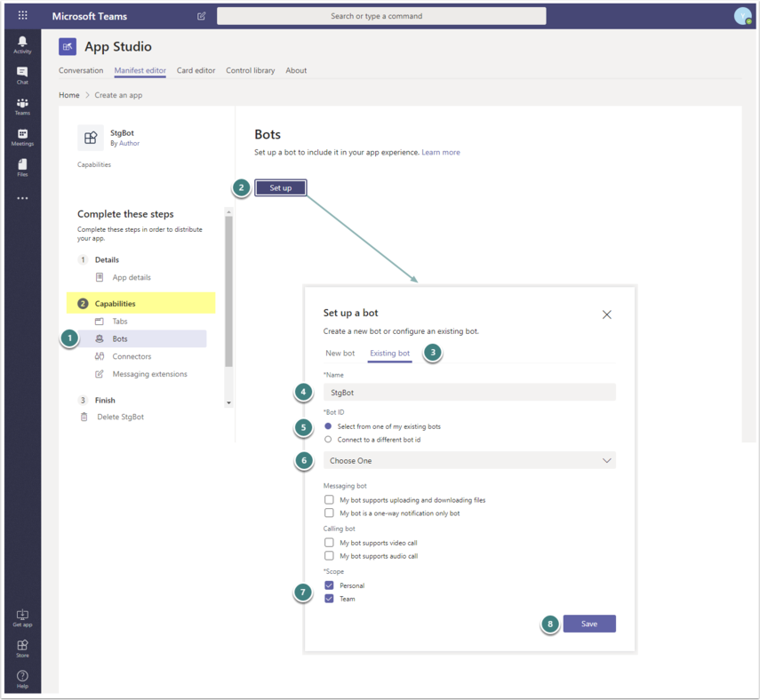Go to Home in breadcrumb
760x700 pixels.
click(x=68, y=95)
